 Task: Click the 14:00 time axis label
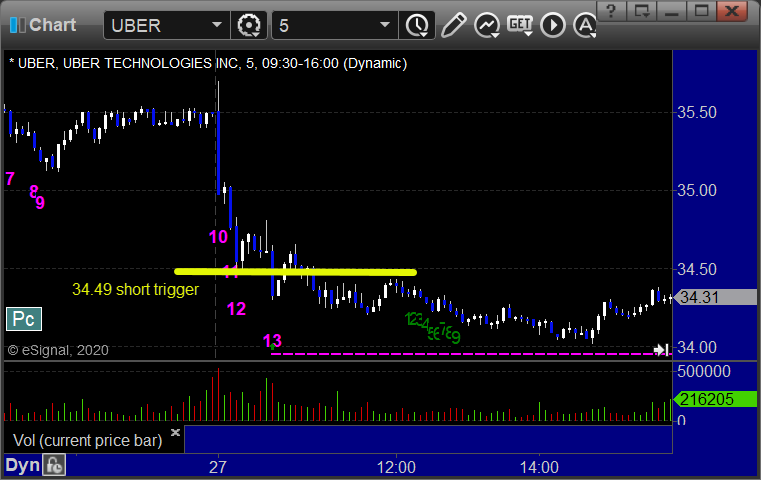tap(539, 467)
